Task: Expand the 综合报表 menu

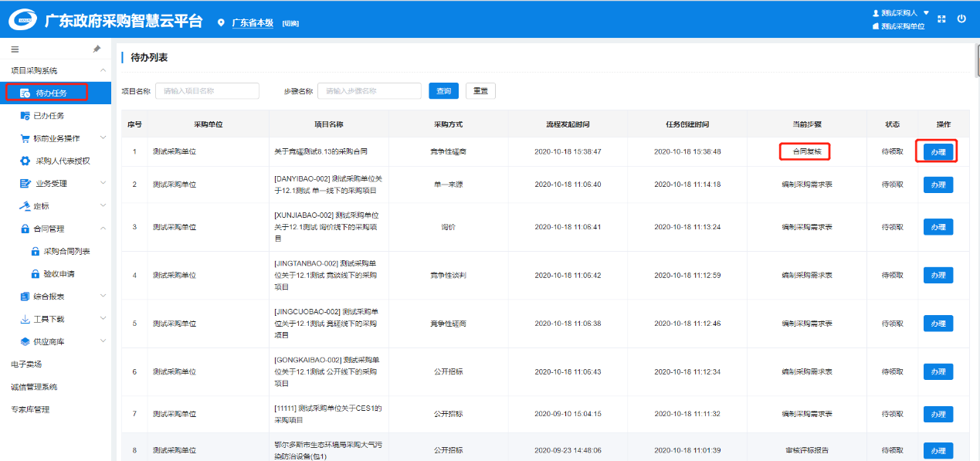Action: coord(103,297)
